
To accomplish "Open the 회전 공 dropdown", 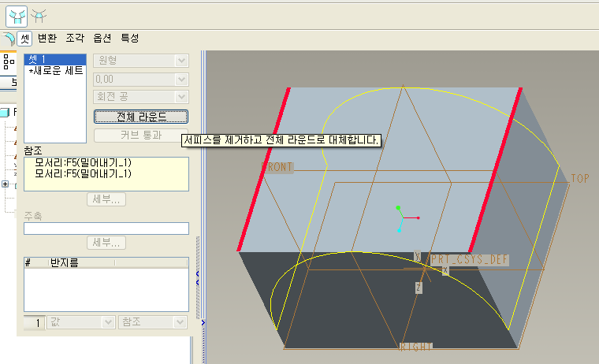I will pos(141,98).
